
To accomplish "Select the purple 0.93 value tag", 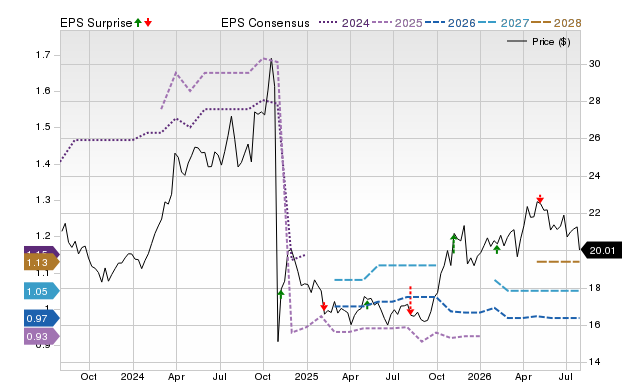I will pos(41,337).
